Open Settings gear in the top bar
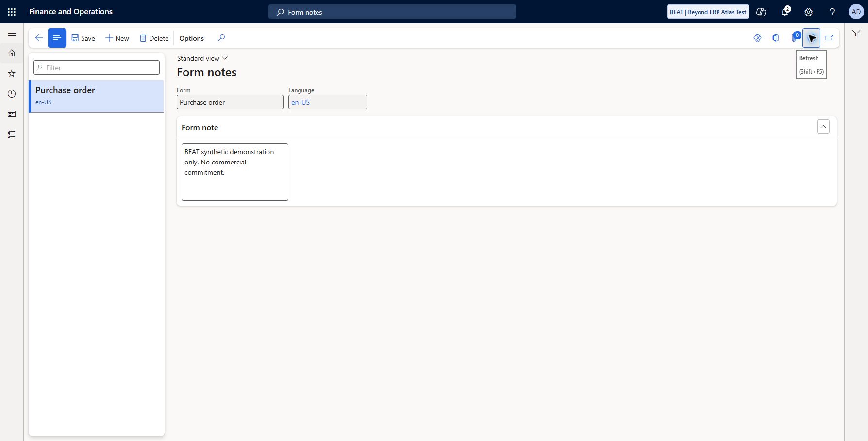868x441 pixels. 809,12
